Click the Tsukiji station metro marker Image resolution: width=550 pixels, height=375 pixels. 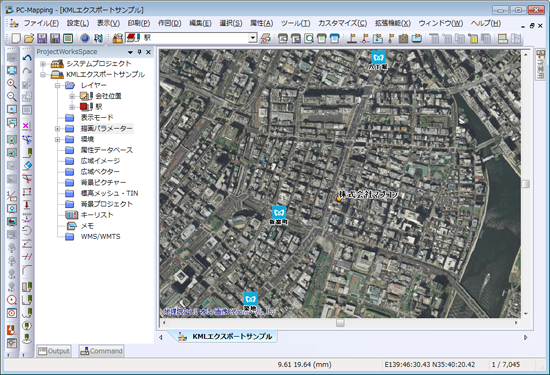(x=250, y=299)
